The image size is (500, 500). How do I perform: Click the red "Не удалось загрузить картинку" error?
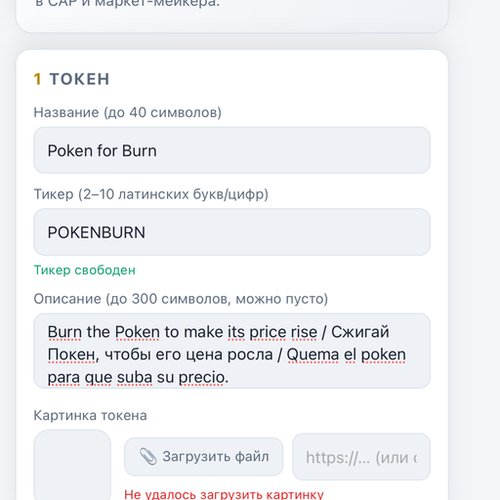(x=224, y=494)
